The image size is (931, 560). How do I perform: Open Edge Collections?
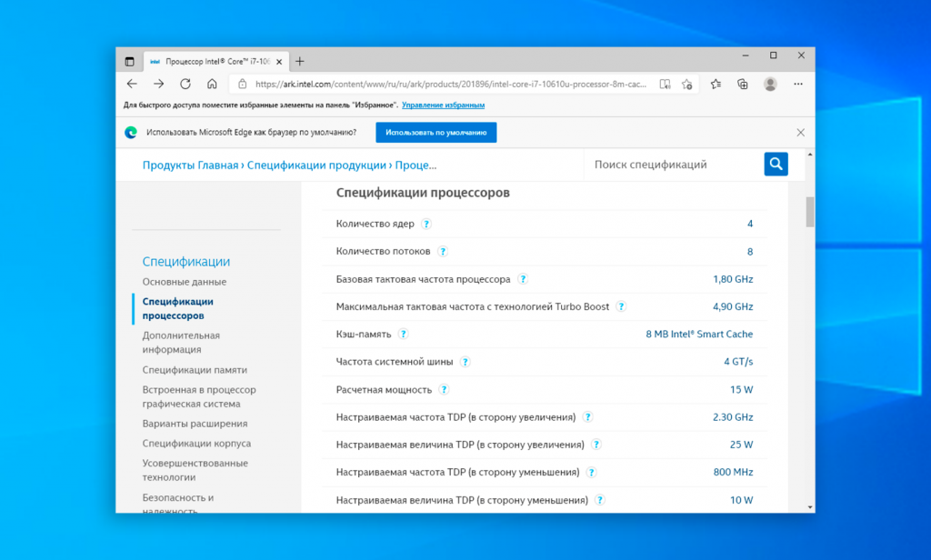tap(742, 84)
